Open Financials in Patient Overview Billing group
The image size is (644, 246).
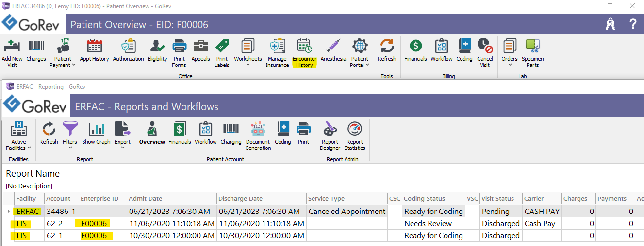(x=415, y=50)
